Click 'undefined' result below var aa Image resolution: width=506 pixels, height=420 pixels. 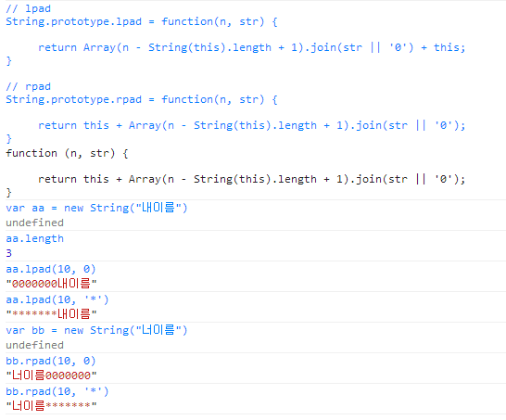click(x=35, y=223)
